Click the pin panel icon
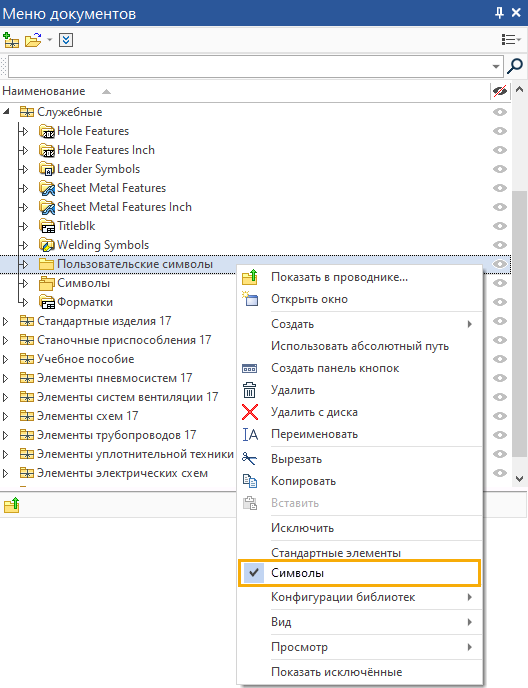Image resolution: width=528 pixels, height=688 pixels. point(499,13)
